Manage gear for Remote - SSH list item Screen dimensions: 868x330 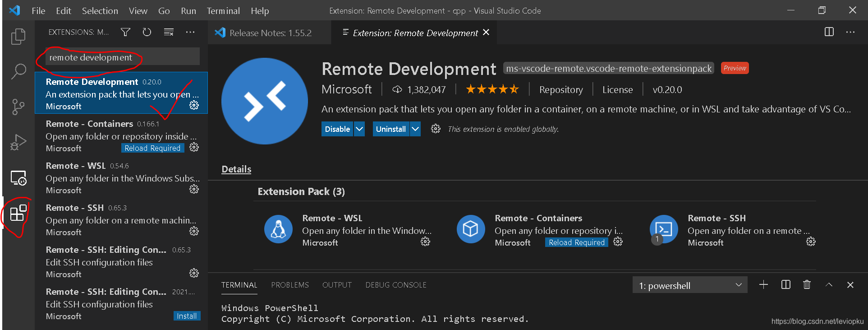tap(194, 231)
